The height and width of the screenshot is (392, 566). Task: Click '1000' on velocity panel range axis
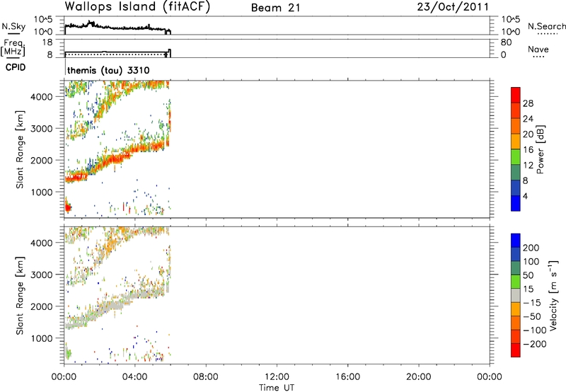42,338
